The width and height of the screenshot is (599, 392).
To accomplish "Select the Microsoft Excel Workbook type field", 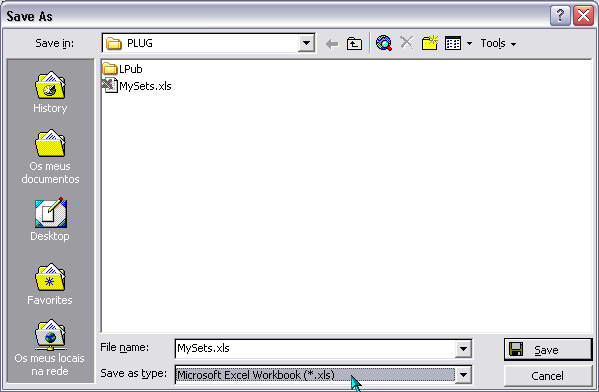I will 315,375.
